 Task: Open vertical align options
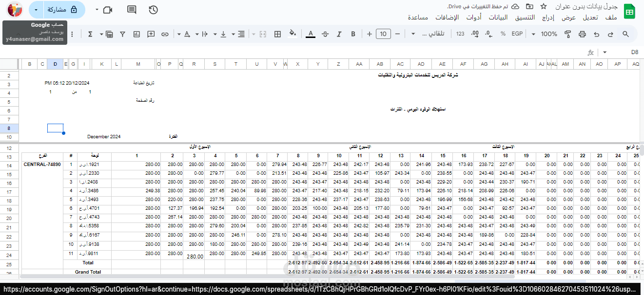pos(222,34)
